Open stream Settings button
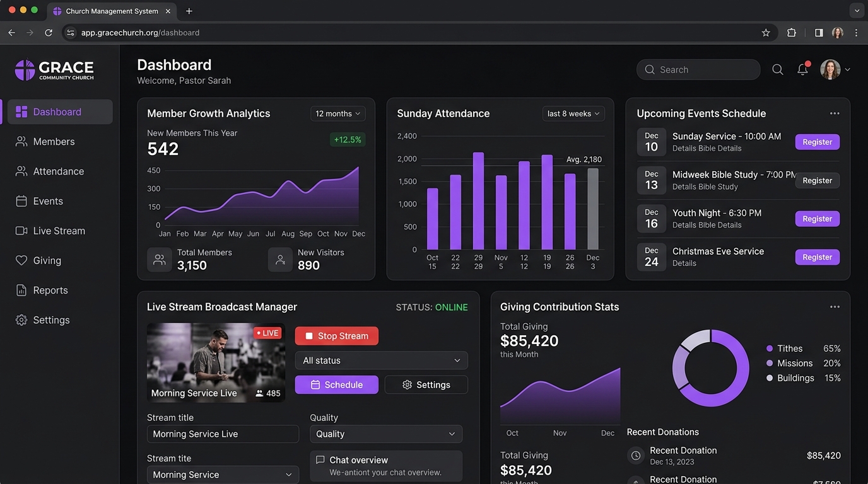 [x=426, y=384]
